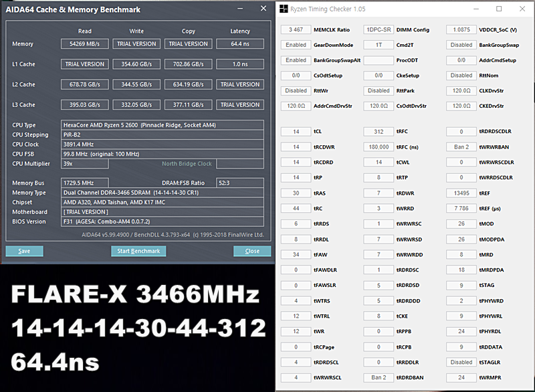Click the BankGroupSwapAlt Enabled field
535x392 pixels.
[296, 60]
